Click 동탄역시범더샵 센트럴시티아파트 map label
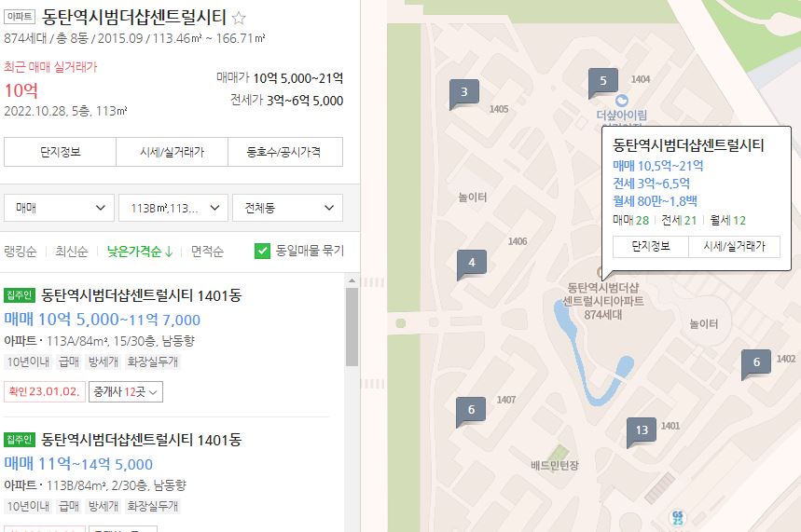This screenshot has height=532, width=801. pos(603,301)
